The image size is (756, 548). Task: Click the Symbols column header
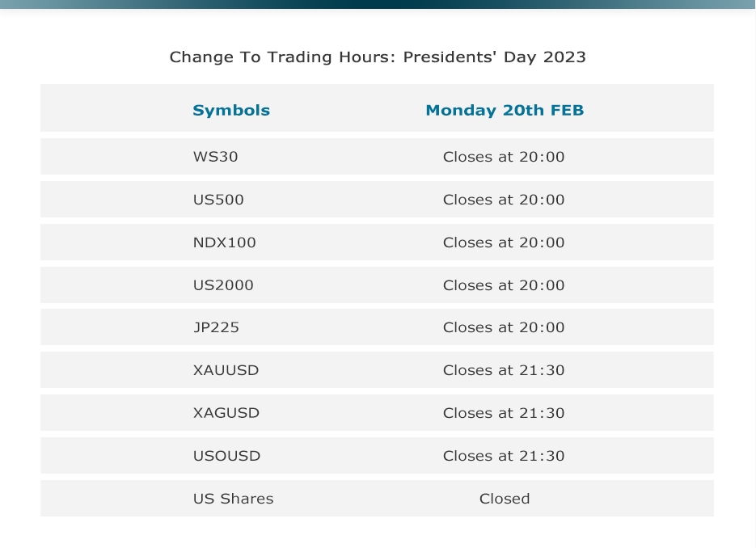[x=231, y=111]
